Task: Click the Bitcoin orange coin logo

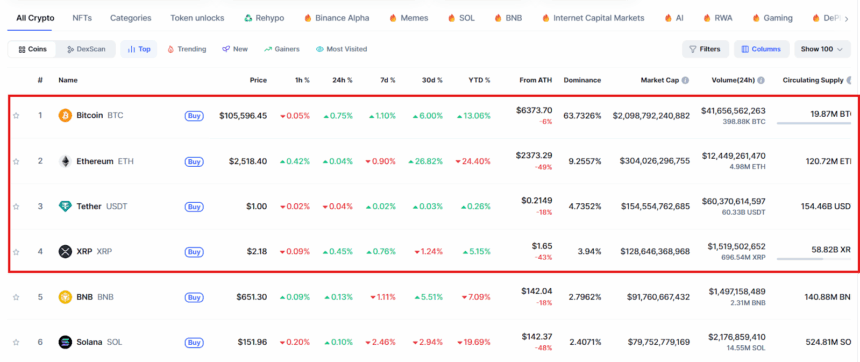Action: [65, 116]
